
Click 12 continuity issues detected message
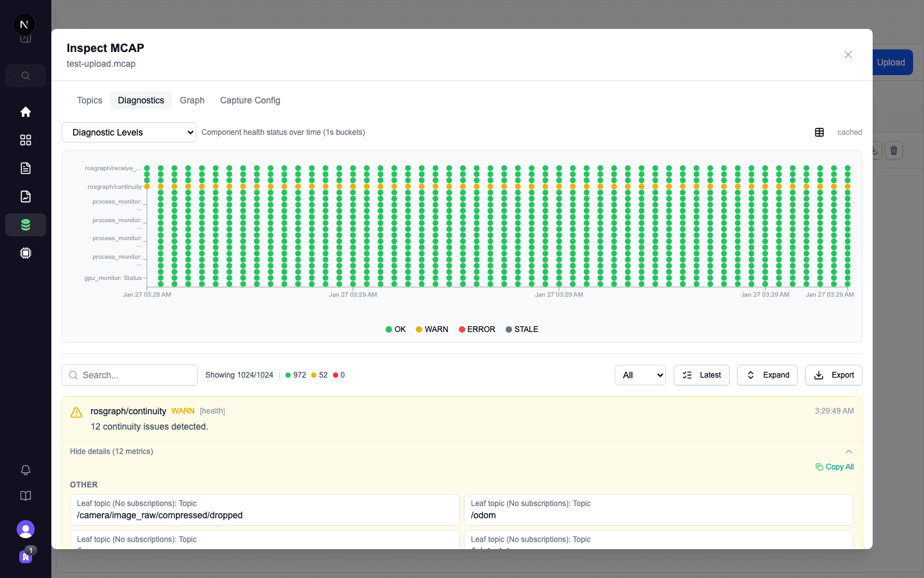pos(150,426)
